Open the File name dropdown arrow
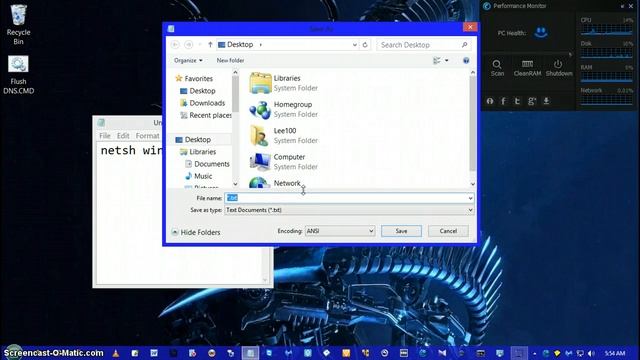The width and height of the screenshot is (640, 360). coord(470,198)
